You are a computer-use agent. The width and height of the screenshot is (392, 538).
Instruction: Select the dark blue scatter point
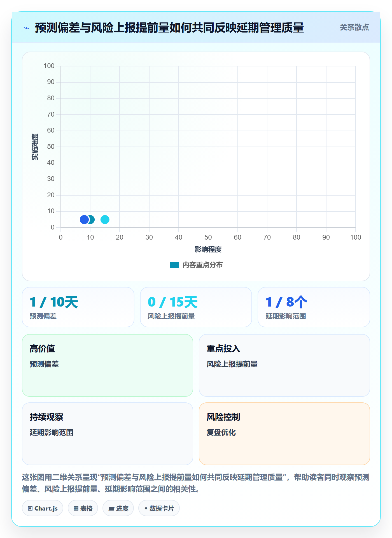click(84, 219)
